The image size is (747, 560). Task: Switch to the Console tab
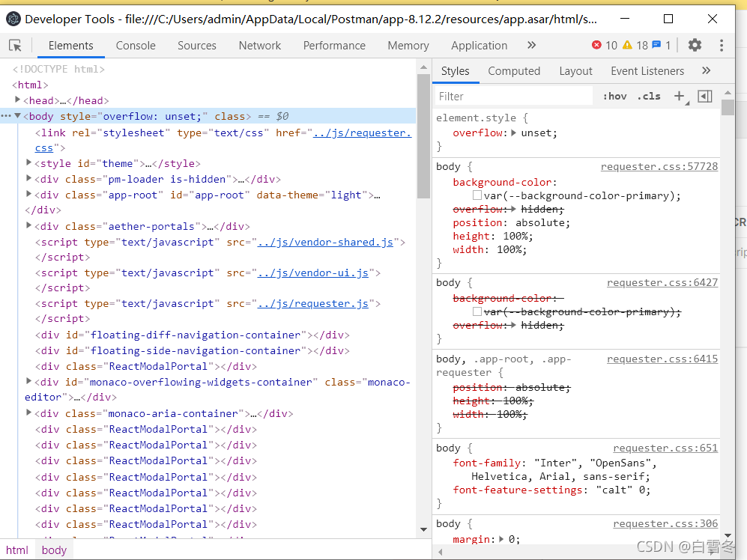[x=136, y=45]
